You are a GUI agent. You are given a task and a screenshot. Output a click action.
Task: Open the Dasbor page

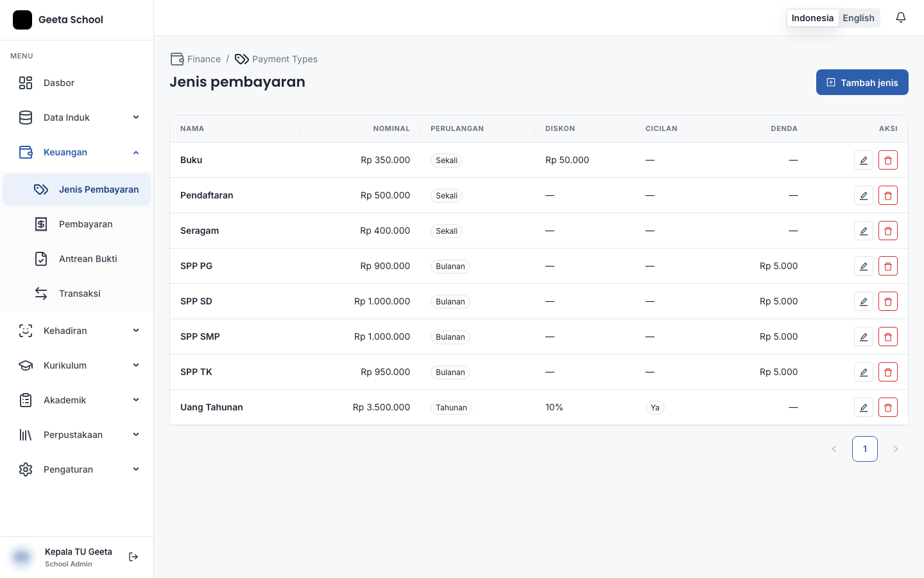point(77,83)
